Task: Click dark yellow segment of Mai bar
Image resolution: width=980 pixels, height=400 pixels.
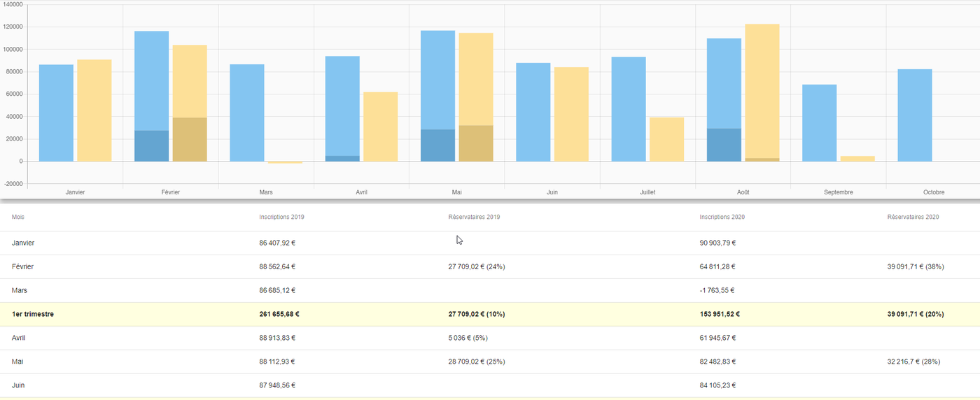Action: point(476,143)
